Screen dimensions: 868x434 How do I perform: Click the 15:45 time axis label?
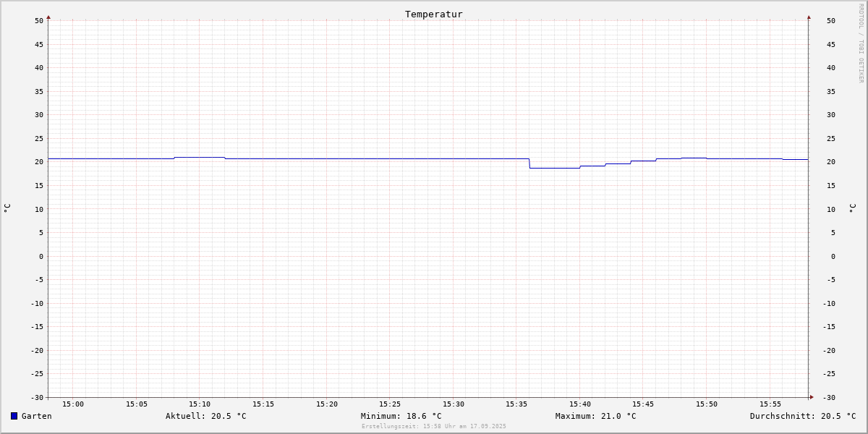point(644,404)
